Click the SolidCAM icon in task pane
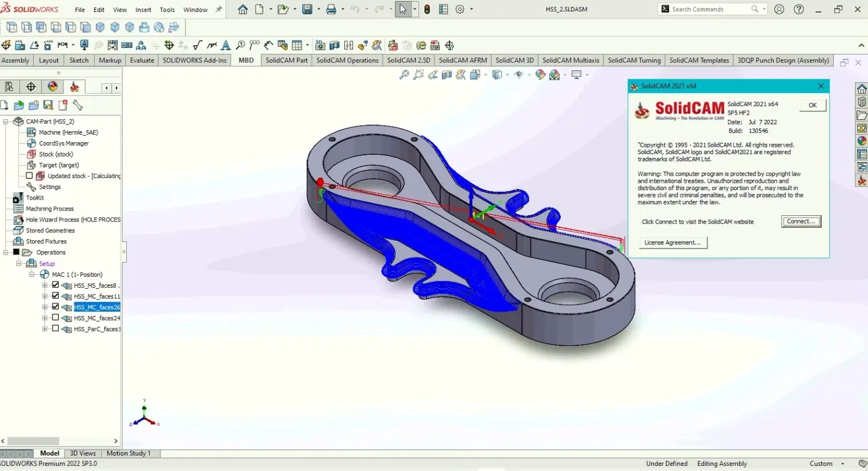Screen dimensions: 868x471 [862, 180]
